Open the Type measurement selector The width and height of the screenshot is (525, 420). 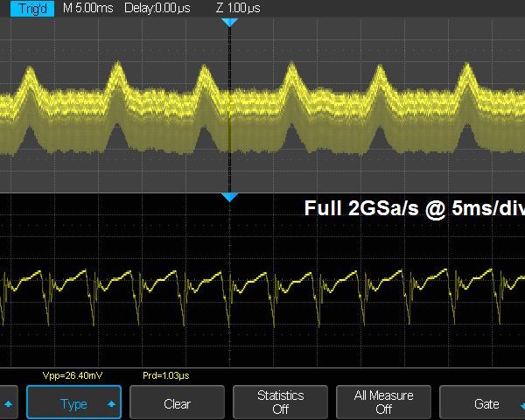(73, 404)
